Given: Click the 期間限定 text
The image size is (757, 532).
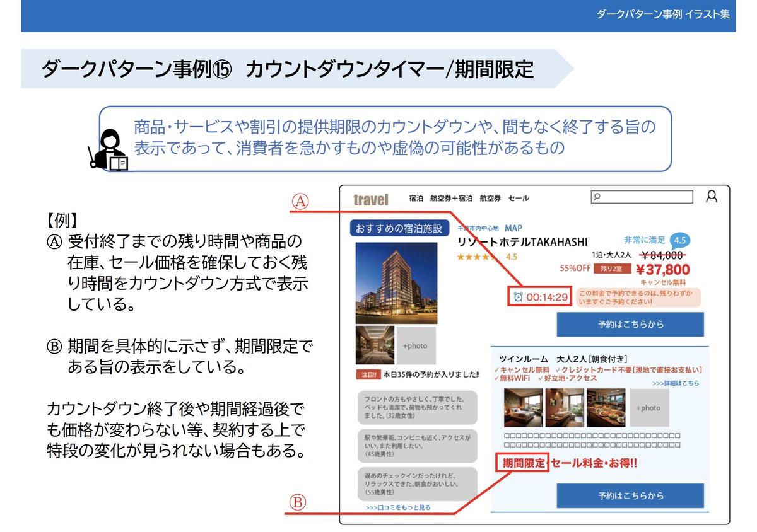Looking at the screenshot, I should (523, 463).
